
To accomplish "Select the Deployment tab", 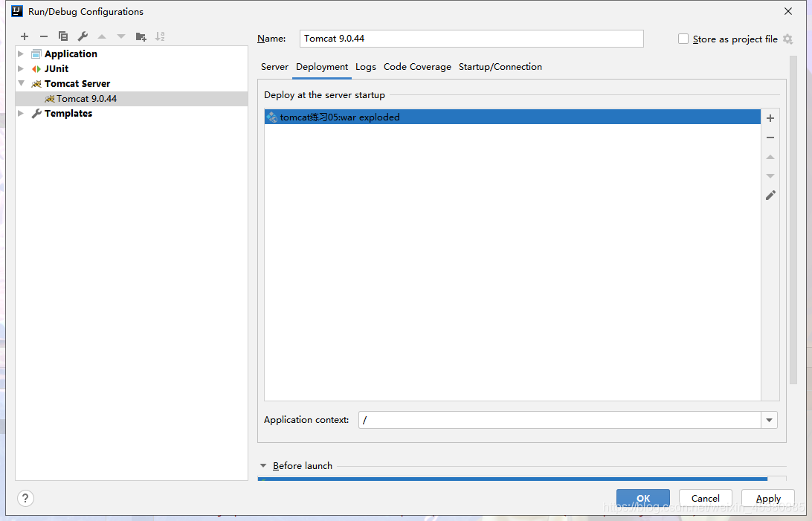I will coord(322,67).
